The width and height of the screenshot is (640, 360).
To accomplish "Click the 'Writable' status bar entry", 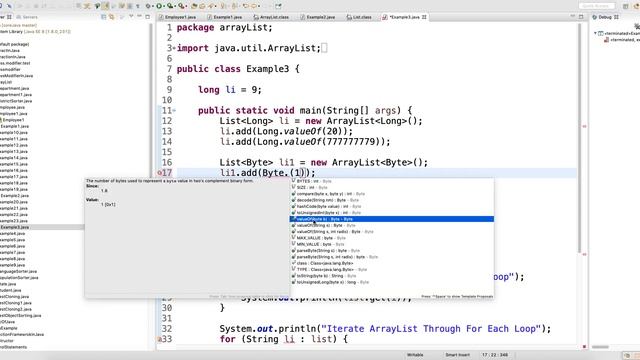I will tap(415, 355).
